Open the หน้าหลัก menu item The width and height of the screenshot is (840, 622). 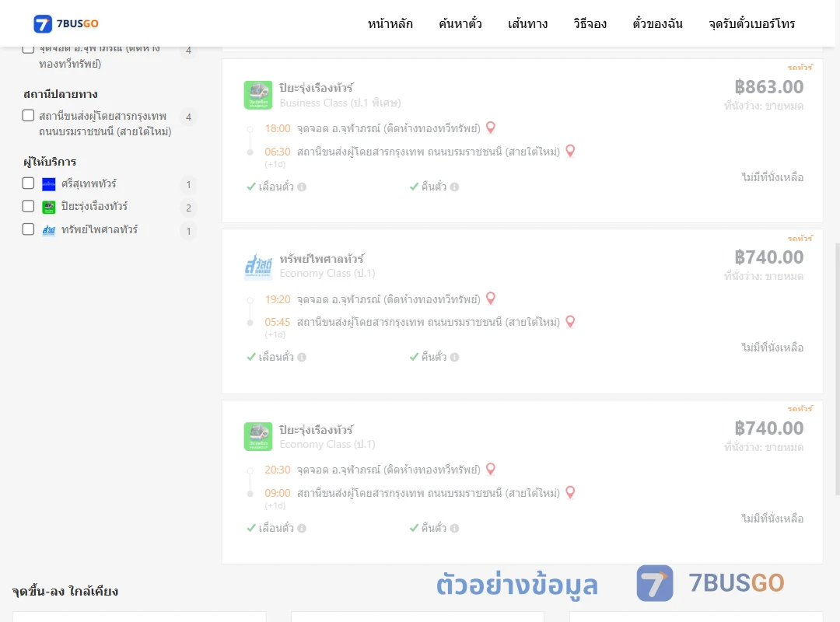point(390,23)
